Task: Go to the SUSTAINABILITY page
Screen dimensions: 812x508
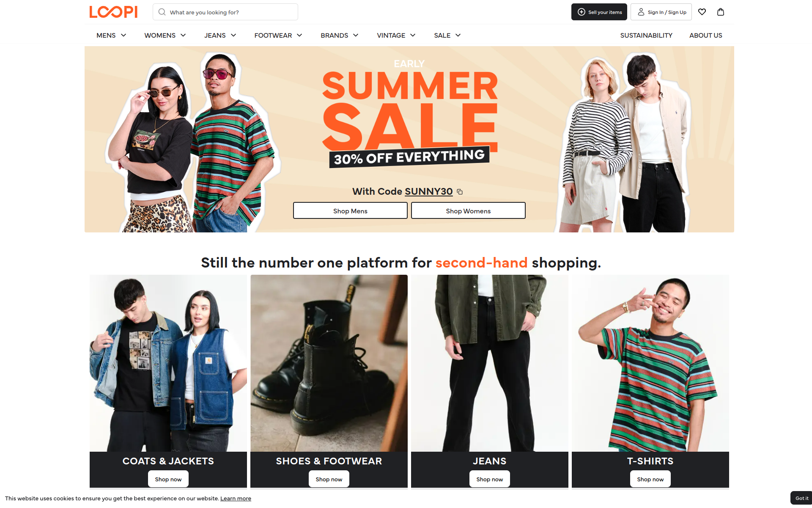Action: point(646,36)
